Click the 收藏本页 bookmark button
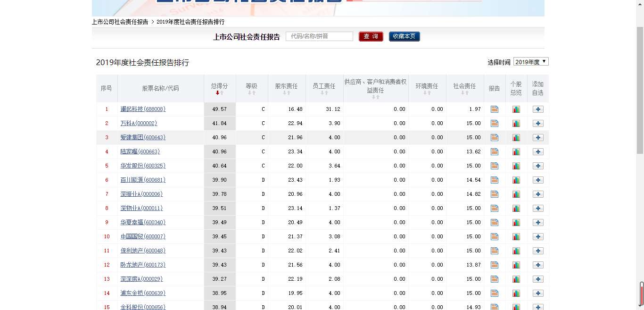 [405, 36]
